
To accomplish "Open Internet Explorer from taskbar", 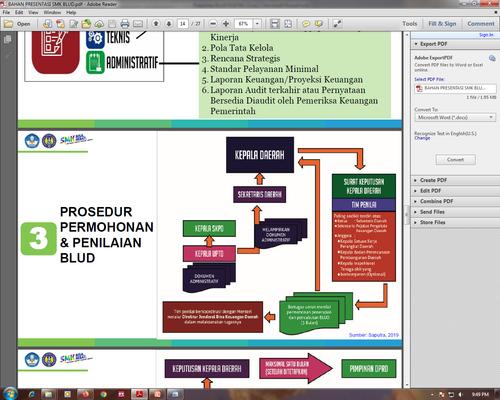I will [31, 394].
